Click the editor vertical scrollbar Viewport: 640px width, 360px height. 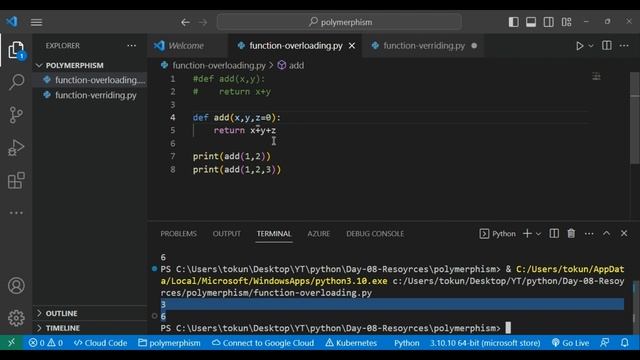pos(635,118)
